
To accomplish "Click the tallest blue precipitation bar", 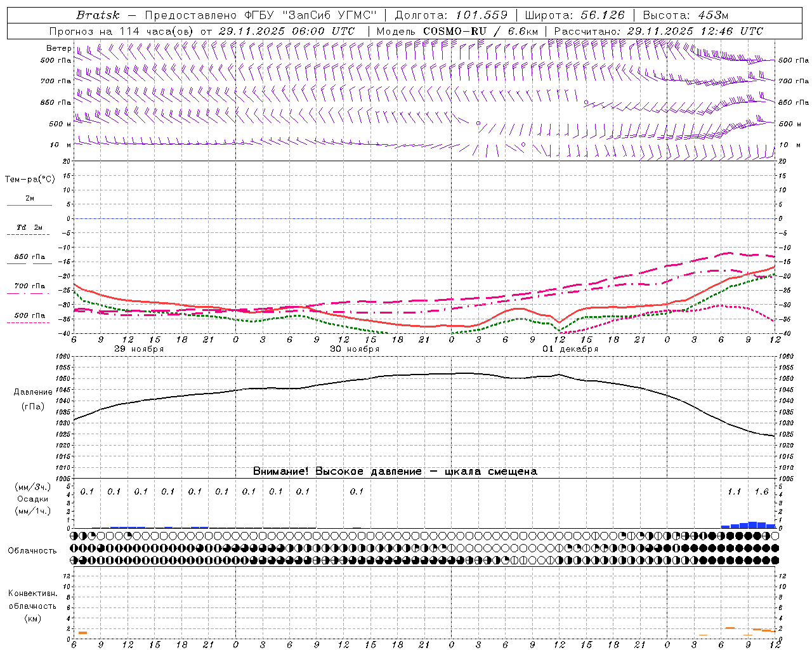I will (752, 525).
